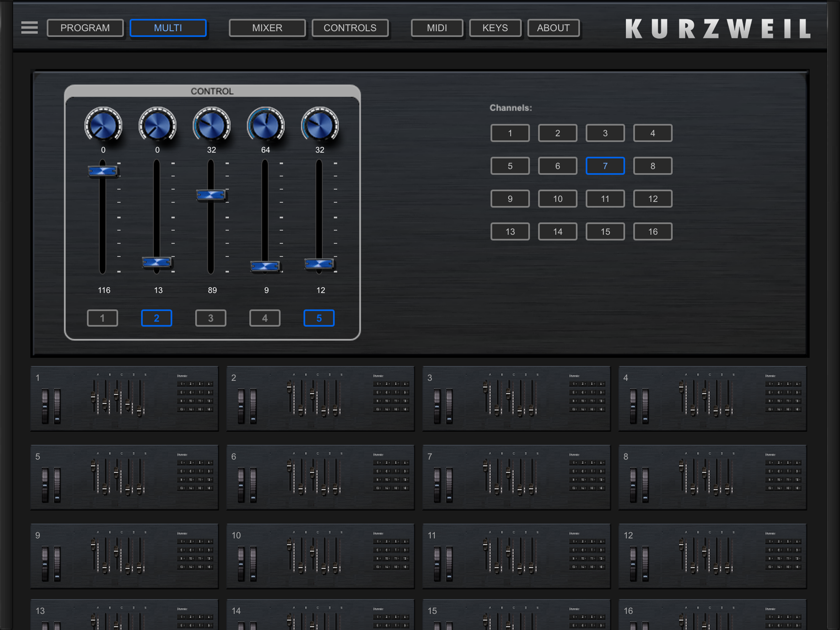Open channel 16 thumbnail panel
This screenshot has height=630, width=840.
(x=712, y=615)
